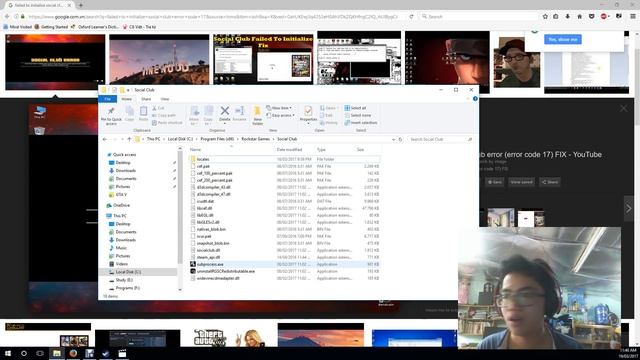Open Quick access in the navigation pane
The width and height of the screenshot is (640, 360).
coord(124,155)
